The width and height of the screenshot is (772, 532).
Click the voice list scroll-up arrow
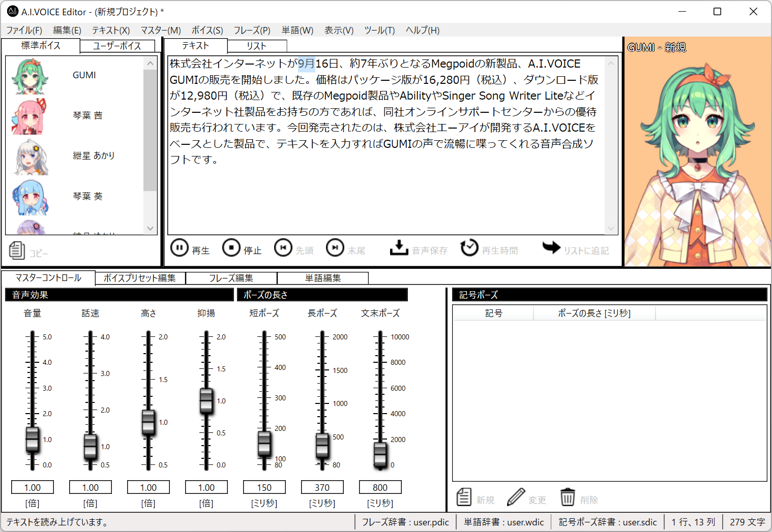pos(150,63)
